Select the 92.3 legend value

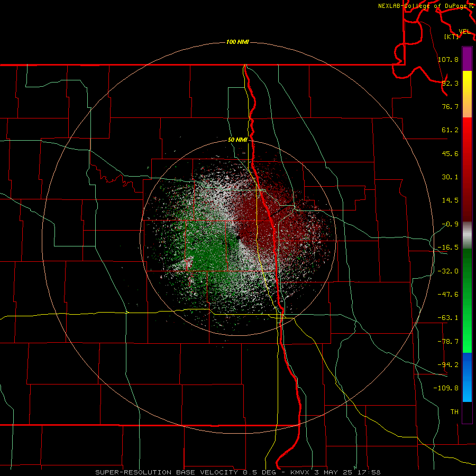(450, 83)
